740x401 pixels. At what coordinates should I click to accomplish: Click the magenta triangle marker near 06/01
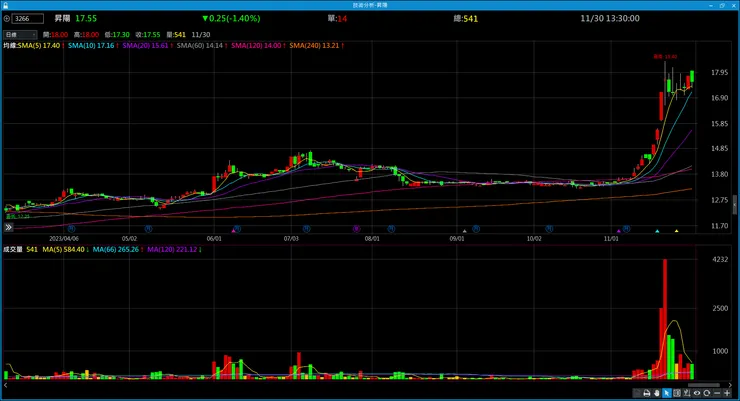(233, 231)
